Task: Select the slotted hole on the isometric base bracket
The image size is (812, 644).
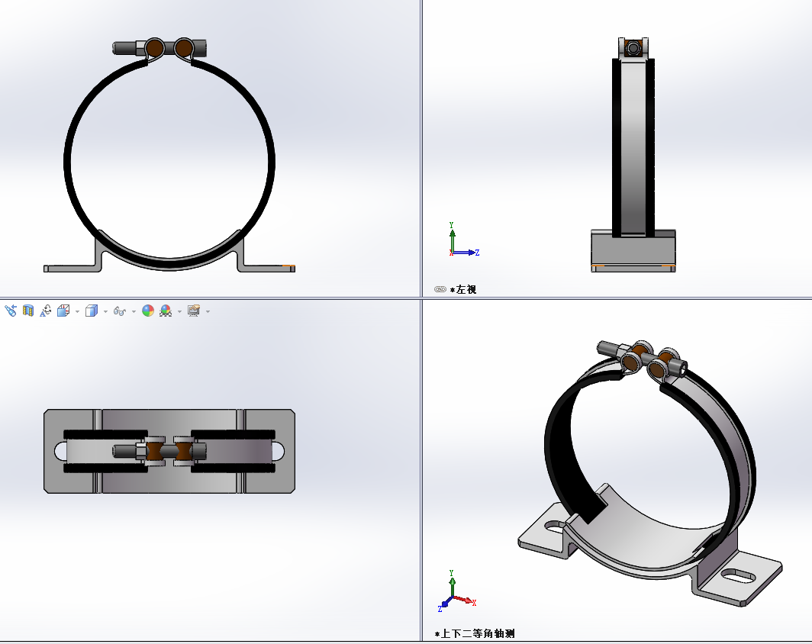Action: (x=739, y=575)
